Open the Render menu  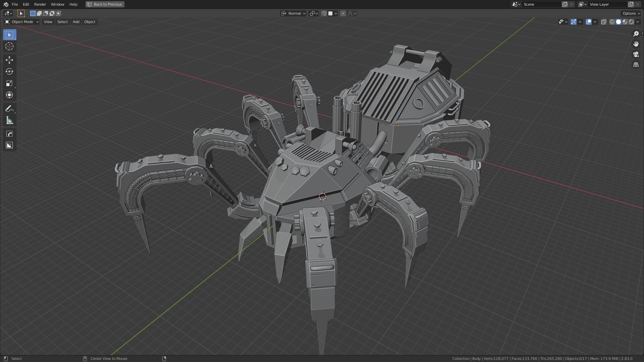(40, 4)
